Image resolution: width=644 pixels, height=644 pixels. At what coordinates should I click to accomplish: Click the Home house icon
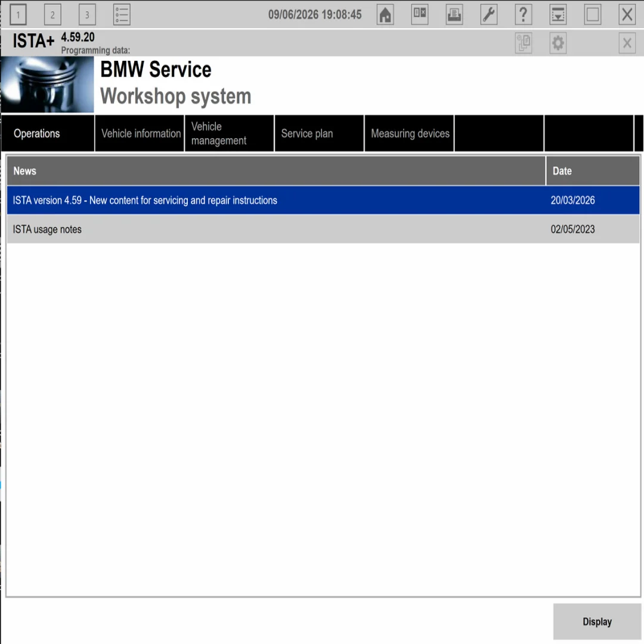[385, 15]
